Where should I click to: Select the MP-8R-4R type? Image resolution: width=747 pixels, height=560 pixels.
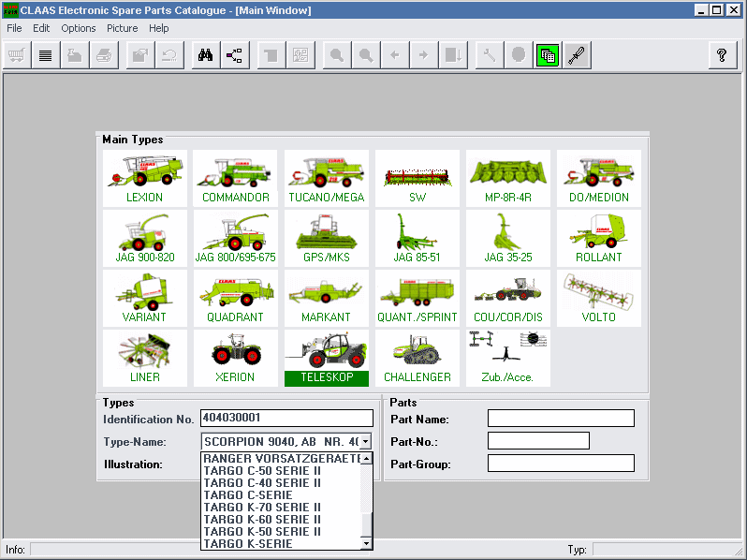pyautogui.click(x=508, y=178)
